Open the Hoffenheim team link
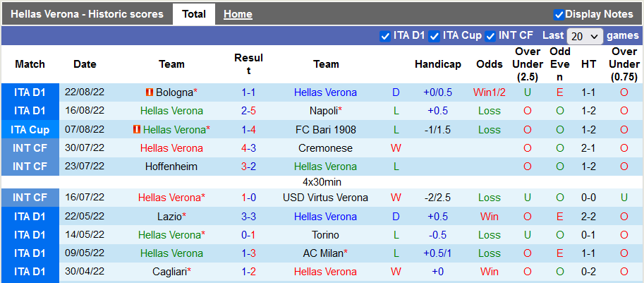The width and height of the screenshot is (644, 283). click(171, 167)
